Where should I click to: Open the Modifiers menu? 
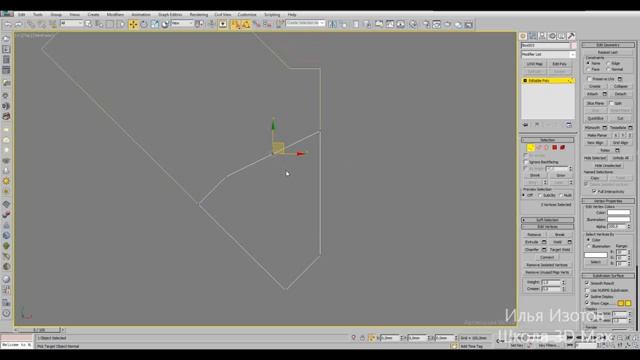coord(115,15)
